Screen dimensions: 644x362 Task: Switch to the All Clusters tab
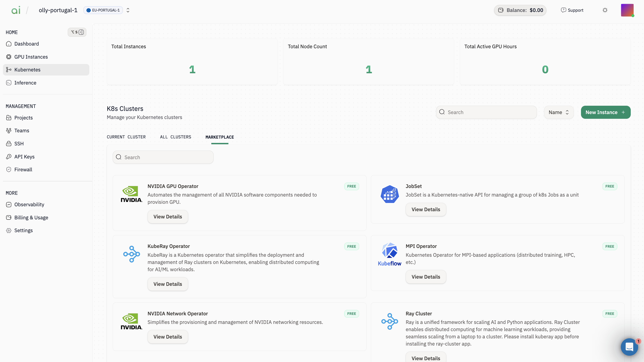pos(176,137)
